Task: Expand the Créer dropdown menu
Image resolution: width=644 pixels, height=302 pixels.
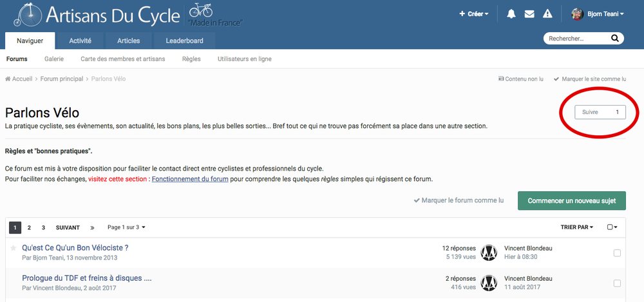Action: [x=473, y=14]
